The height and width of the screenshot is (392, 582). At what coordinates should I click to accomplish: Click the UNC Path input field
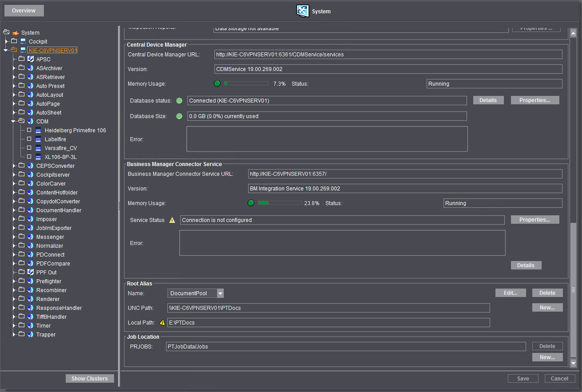(329, 308)
